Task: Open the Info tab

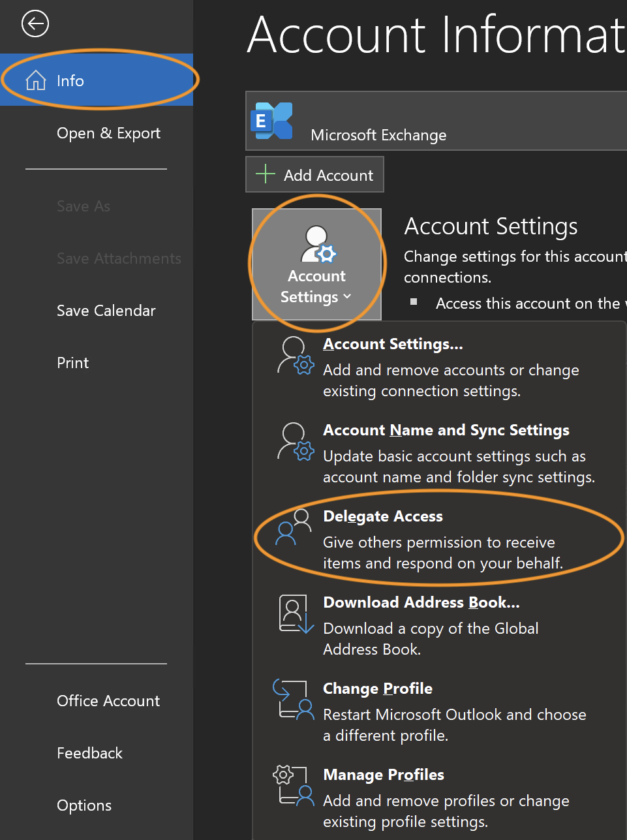Action: [97, 80]
